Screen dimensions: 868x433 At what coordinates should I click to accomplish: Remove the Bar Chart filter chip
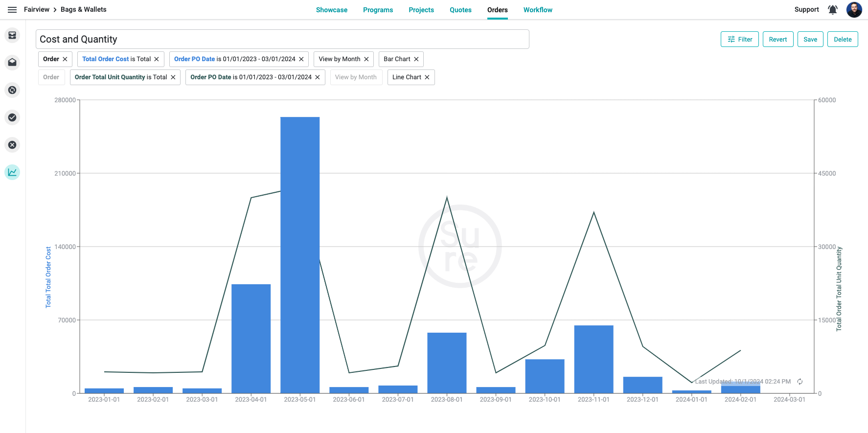click(416, 59)
